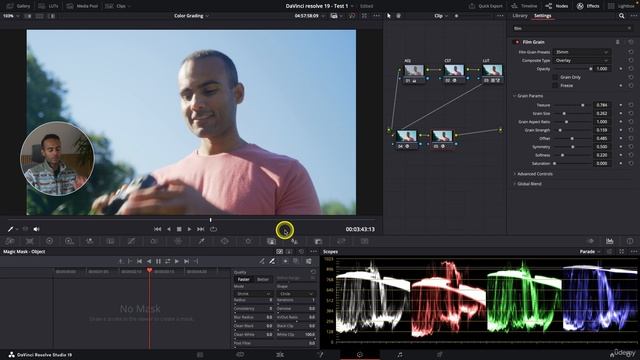Delete the Film Grain effect
The image size is (640, 360).
tap(618, 42)
